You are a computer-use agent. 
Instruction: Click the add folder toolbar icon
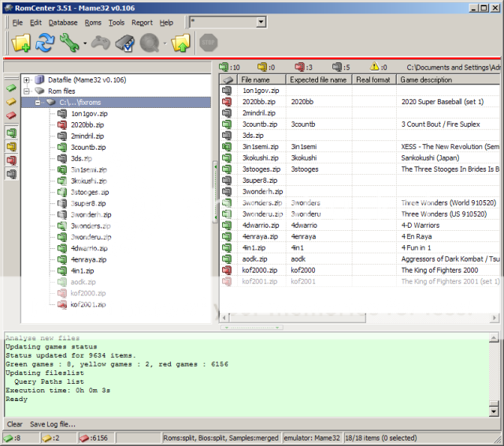coord(20,44)
